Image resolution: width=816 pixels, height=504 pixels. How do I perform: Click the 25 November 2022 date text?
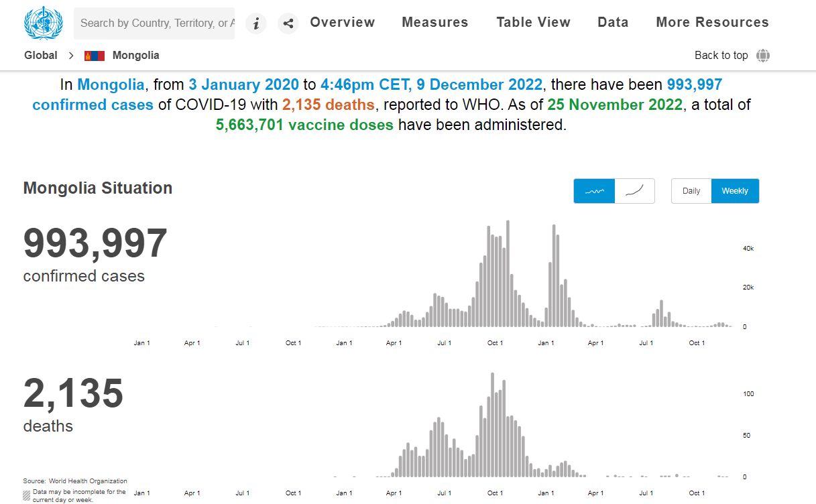(615, 105)
